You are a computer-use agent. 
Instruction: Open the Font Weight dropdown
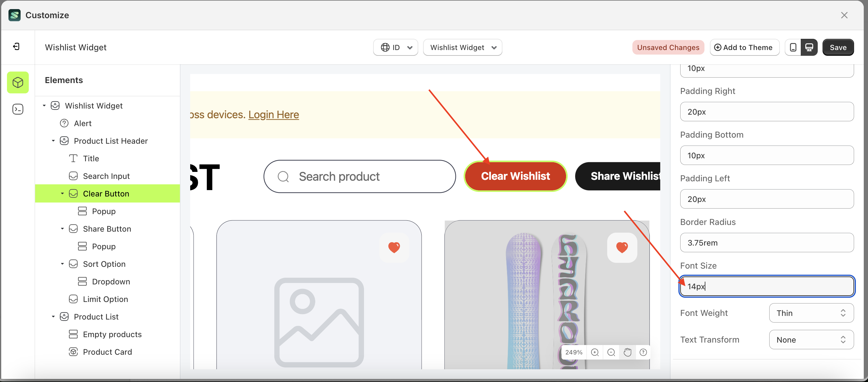click(x=811, y=313)
